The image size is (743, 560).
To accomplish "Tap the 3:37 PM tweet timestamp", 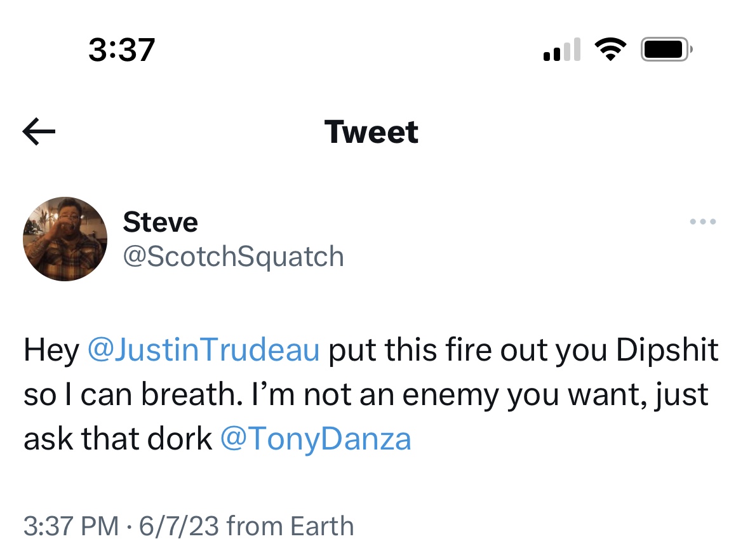I will click(70, 526).
